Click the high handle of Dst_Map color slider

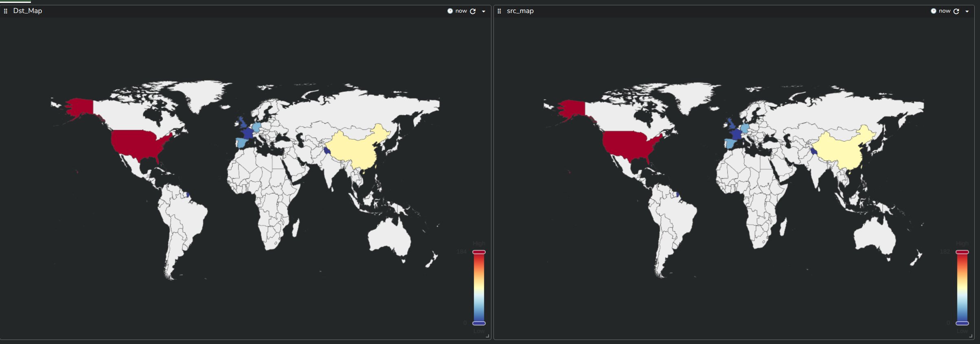coord(479,252)
